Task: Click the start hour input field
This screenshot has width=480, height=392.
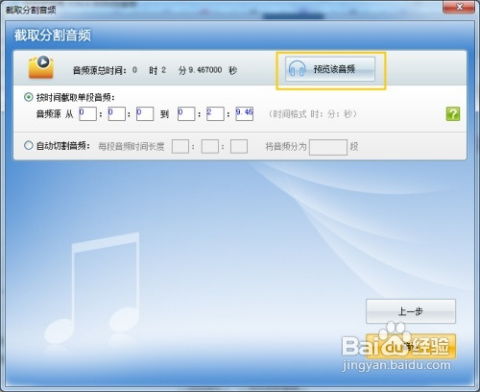Action: pos(88,114)
